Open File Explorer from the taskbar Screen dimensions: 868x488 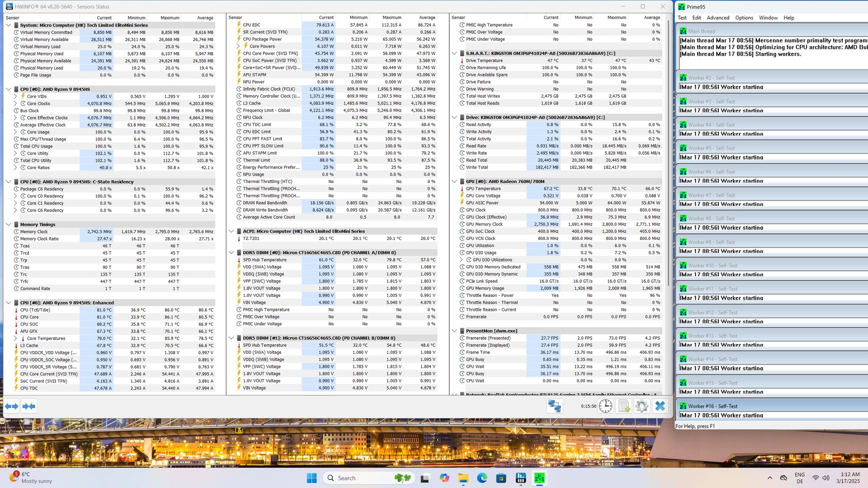pyautogui.click(x=463, y=478)
